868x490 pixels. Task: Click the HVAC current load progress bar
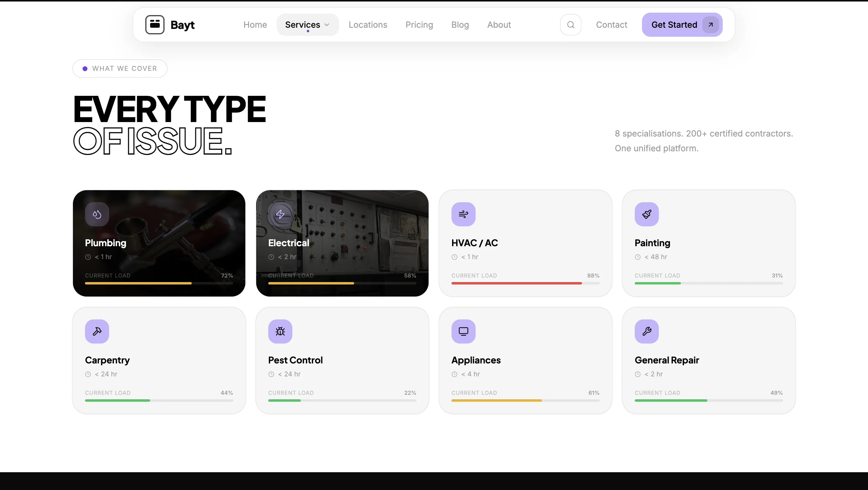(525, 283)
